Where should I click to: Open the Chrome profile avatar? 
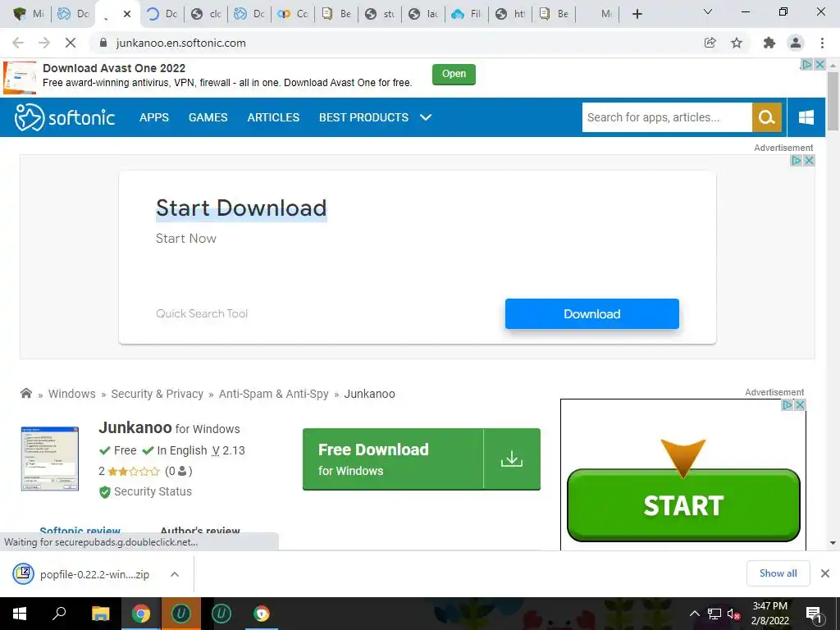[796, 43]
